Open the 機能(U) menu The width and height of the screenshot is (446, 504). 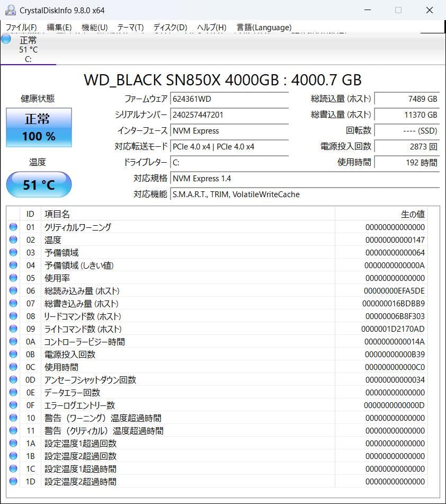[94, 28]
